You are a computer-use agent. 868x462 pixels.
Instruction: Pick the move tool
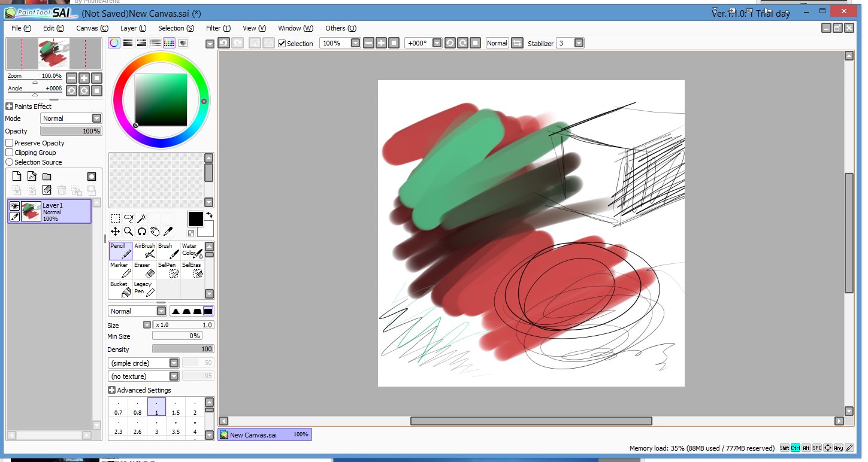(x=115, y=232)
